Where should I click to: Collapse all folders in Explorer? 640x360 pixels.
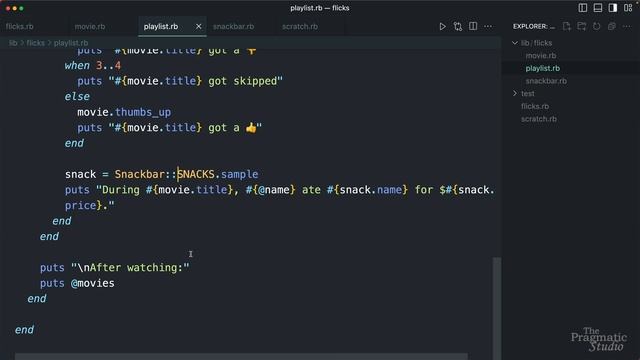pyautogui.click(x=611, y=27)
